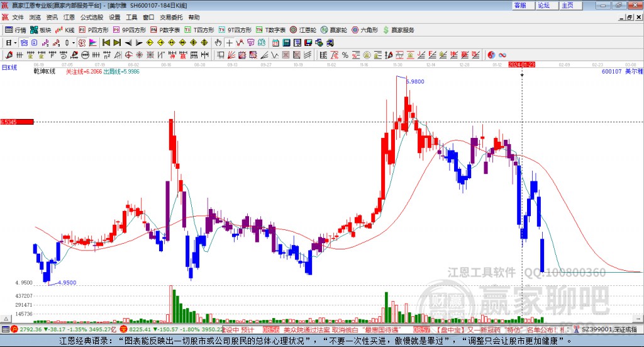Select the red pencil drawing tool
Screen dimensions: 644x347
[x=9, y=55]
